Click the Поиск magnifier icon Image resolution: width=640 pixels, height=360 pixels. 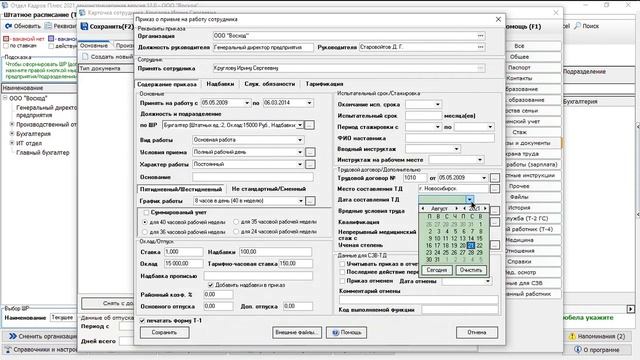578,26
